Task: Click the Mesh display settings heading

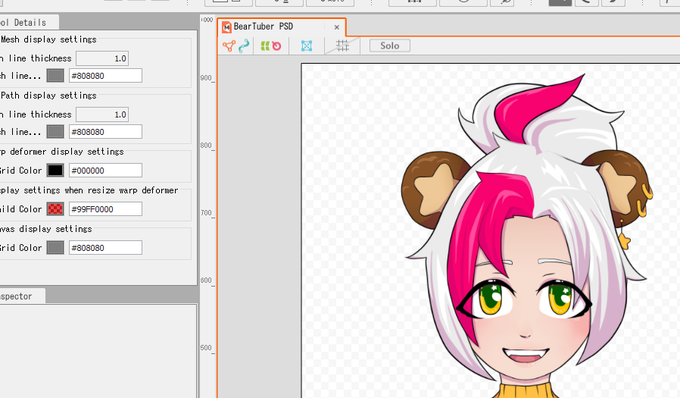Action: [49, 39]
